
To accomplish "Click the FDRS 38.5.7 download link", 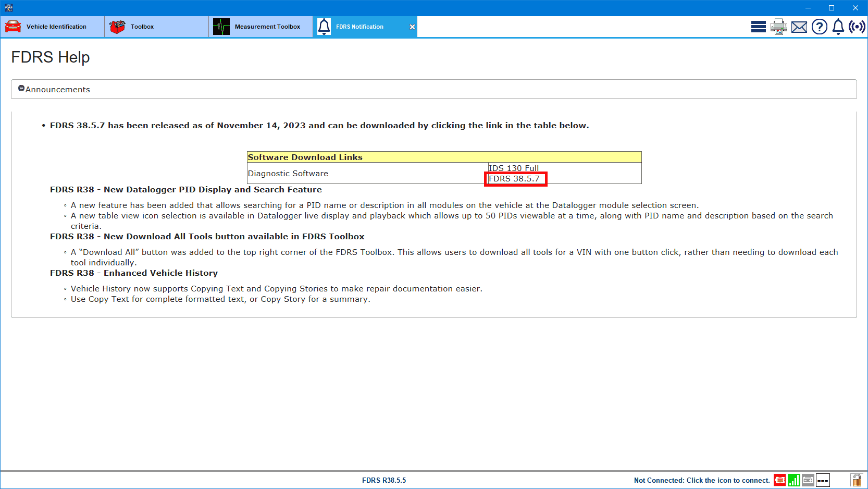I will (x=514, y=179).
